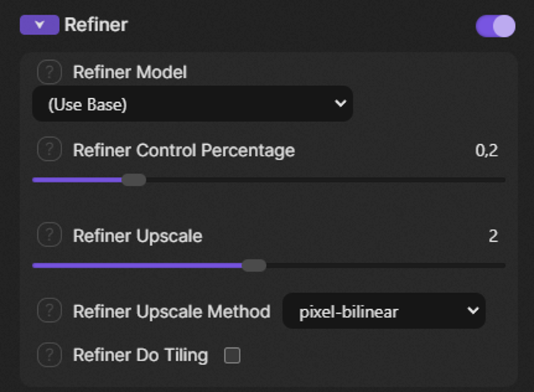
Task: Show help for Refiner Upscale Method
Action: pyautogui.click(x=49, y=311)
